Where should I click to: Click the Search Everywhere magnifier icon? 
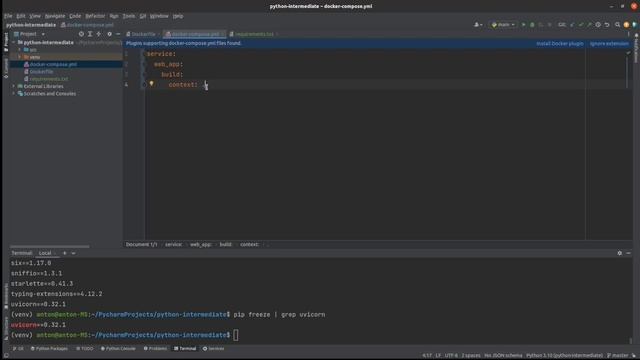[x=618, y=25]
